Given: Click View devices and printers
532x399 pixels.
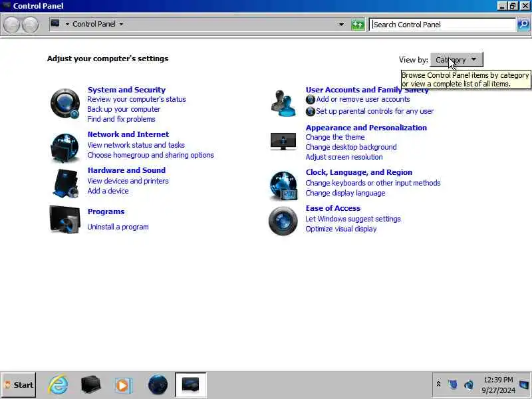Looking at the screenshot, I should [x=128, y=181].
